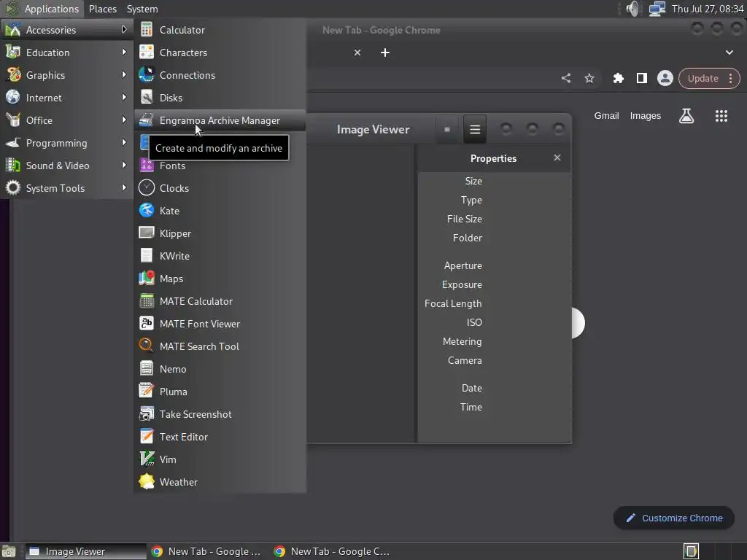This screenshot has width=747, height=560.
Task: Open the Text Editor entry
Action: pos(220,437)
